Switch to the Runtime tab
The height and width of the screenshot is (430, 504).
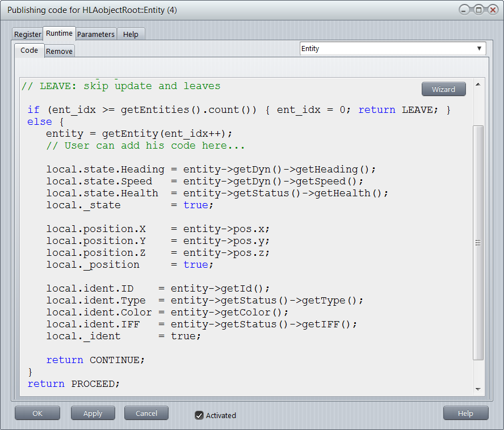(x=60, y=33)
